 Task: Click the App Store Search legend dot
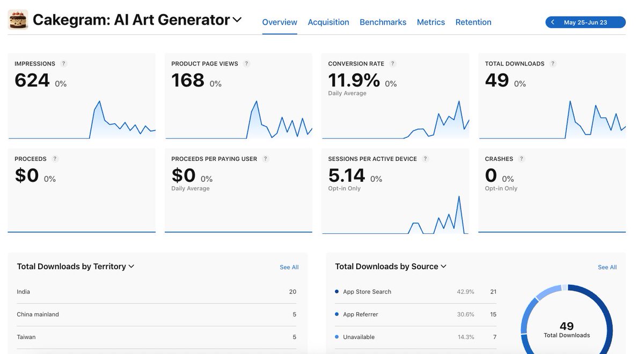coord(337,292)
